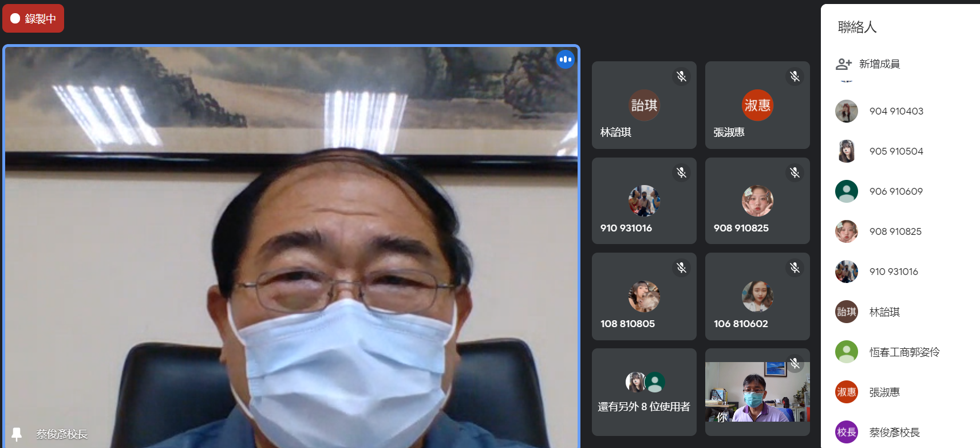Click the main speaker video of 蔡俊彥校長
This screenshot has height=448, width=980.
click(291, 246)
